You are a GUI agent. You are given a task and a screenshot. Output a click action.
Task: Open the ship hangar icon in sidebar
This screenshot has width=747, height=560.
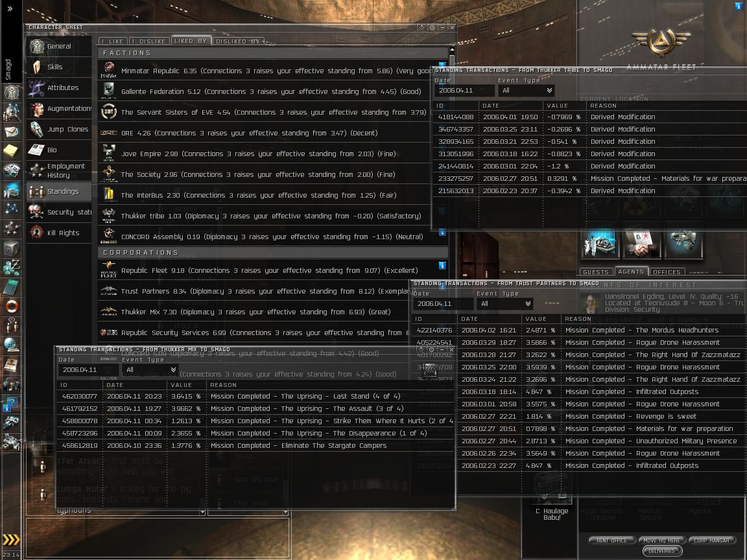click(11, 423)
